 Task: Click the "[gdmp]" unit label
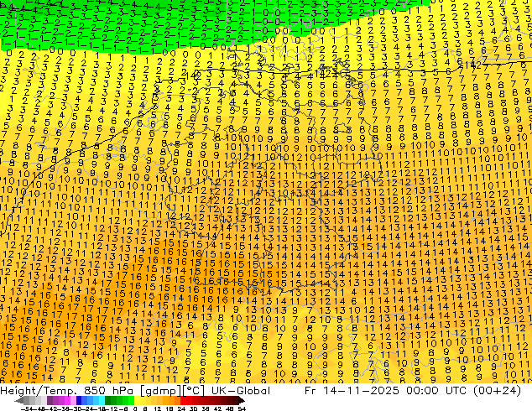click(x=160, y=391)
